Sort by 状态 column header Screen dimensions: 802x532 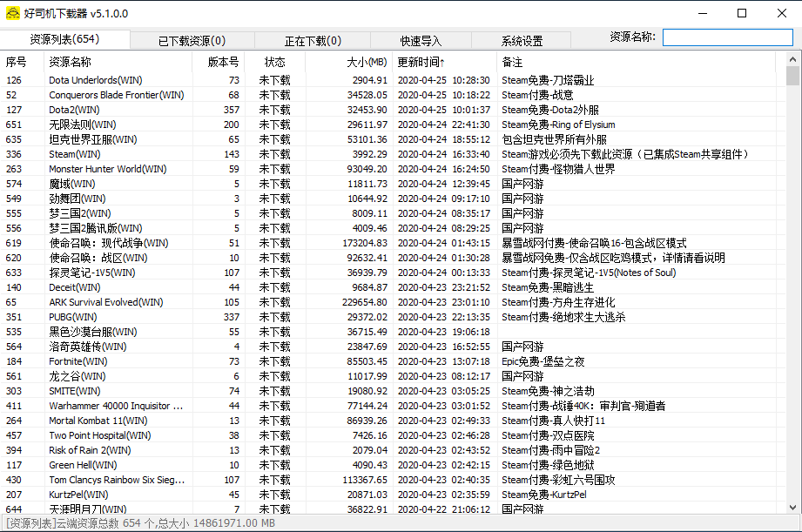pyautogui.click(x=274, y=63)
